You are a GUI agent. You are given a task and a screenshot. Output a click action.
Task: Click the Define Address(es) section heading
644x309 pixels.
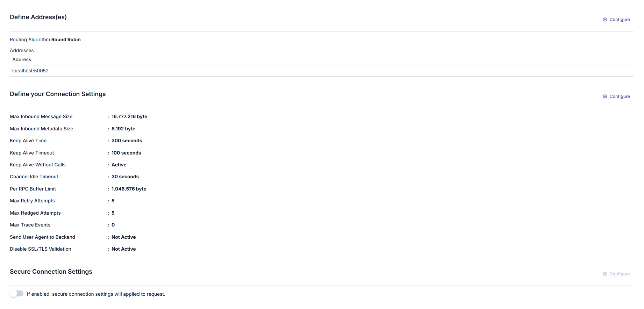click(38, 17)
